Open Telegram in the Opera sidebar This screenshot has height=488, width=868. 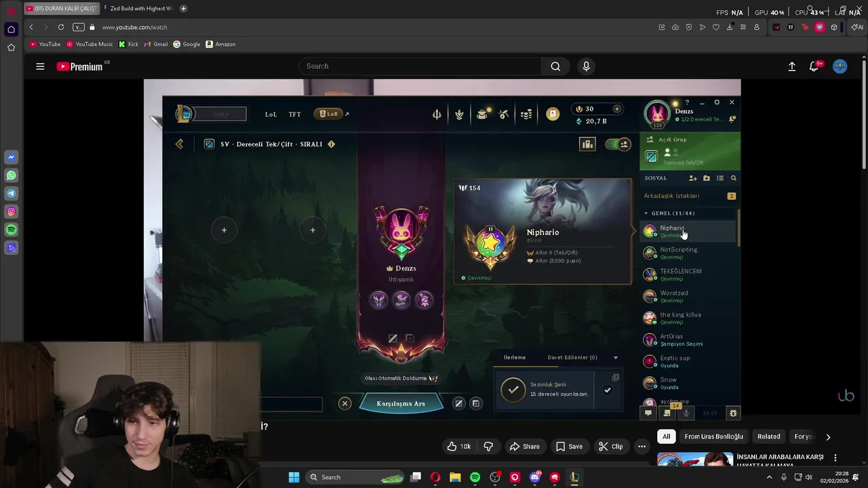pos(11,194)
